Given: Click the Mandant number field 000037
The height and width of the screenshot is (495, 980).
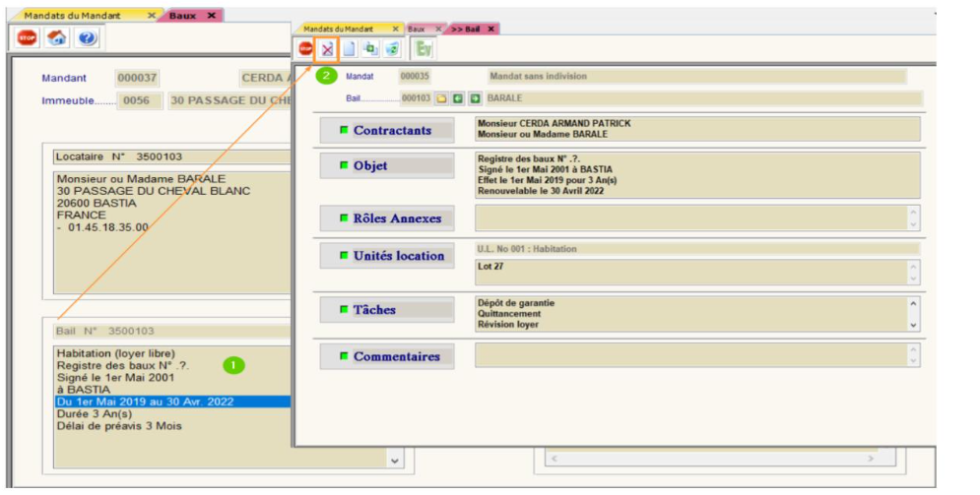Looking at the screenshot, I should coord(137,78).
